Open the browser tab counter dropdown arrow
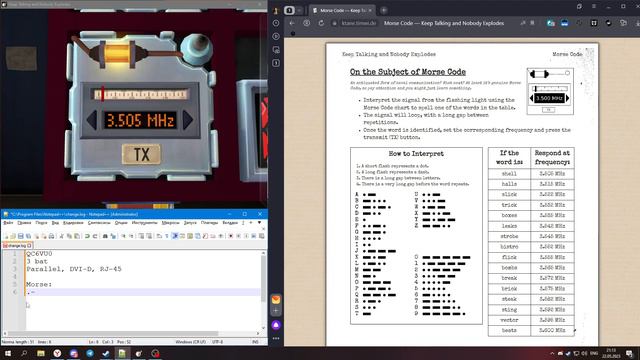The width and height of the screenshot is (640, 360). [299, 10]
